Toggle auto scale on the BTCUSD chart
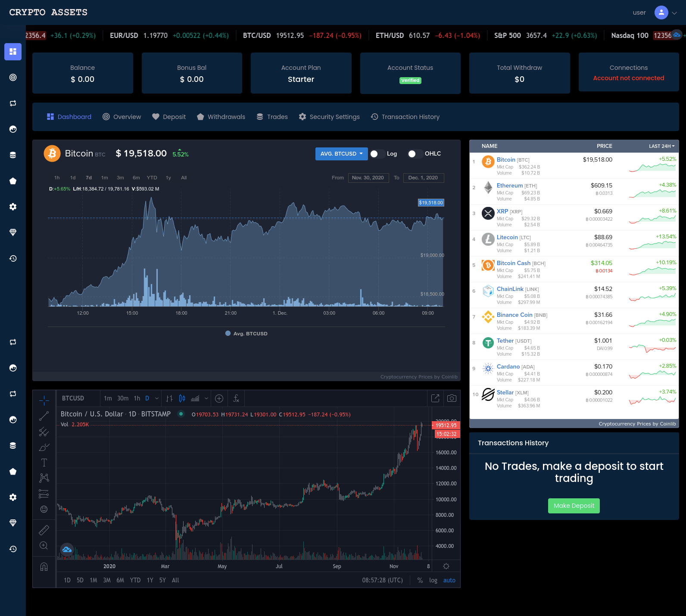This screenshot has width=686, height=616. (449, 580)
